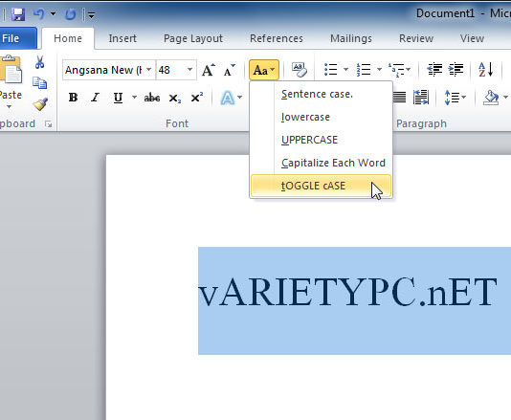Toggle Strikethrough formatting
The width and height of the screenshot is (511, 420).
pyautogui.click(x=152, y=98)
